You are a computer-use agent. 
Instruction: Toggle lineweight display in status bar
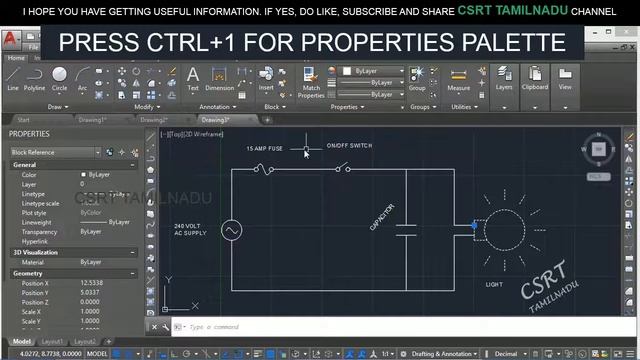[258, 354]
